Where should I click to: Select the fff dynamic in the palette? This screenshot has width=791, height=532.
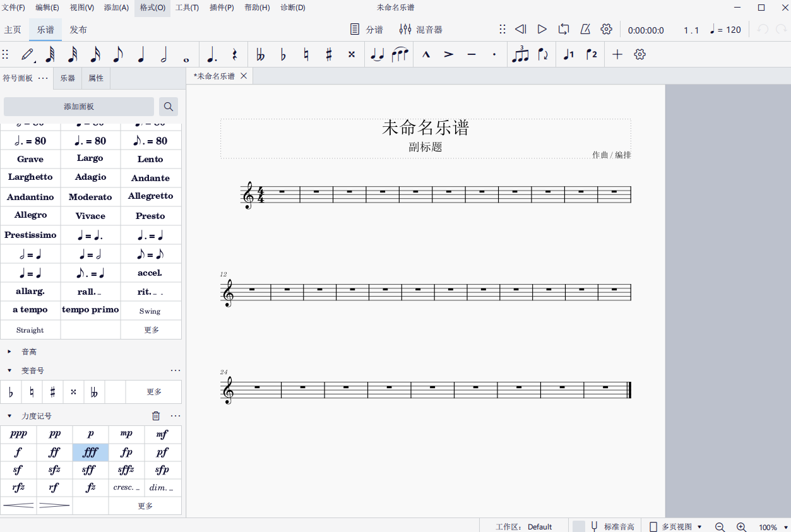point(90,452)
